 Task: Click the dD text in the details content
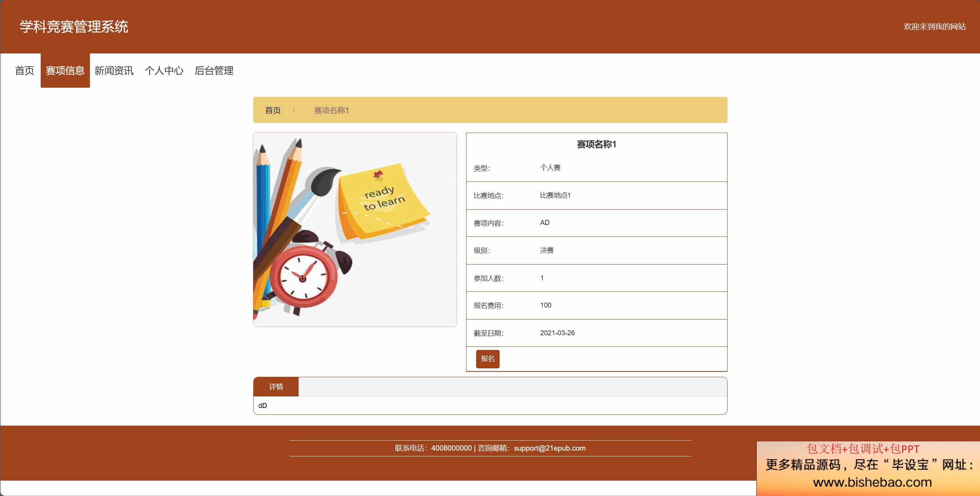[262, 406]
